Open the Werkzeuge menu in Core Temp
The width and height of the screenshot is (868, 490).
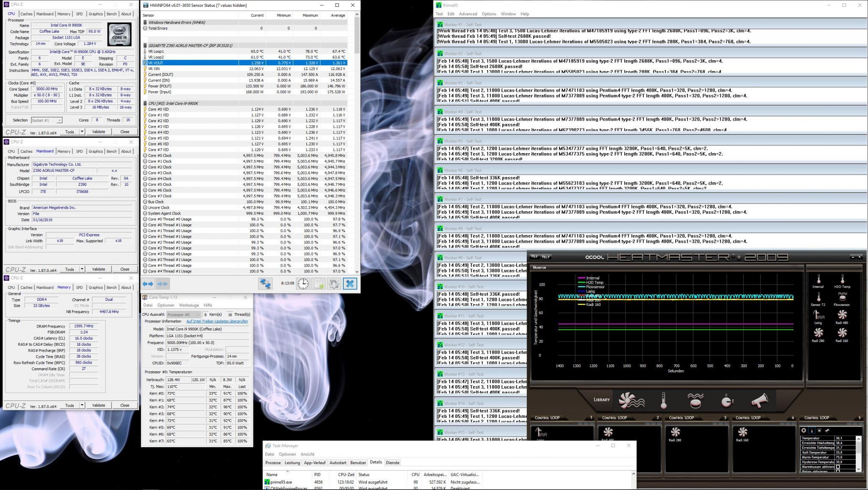[189, 305]
